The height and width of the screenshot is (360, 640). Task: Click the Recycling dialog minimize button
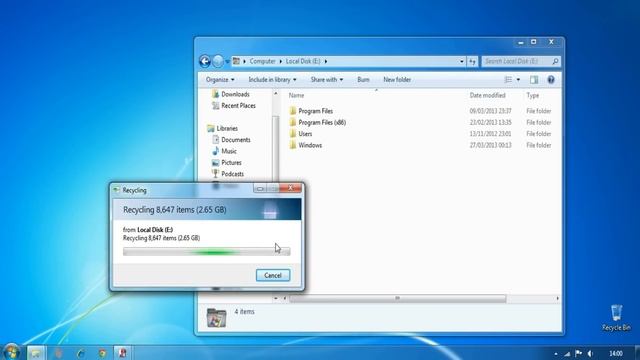click(260, 188)
